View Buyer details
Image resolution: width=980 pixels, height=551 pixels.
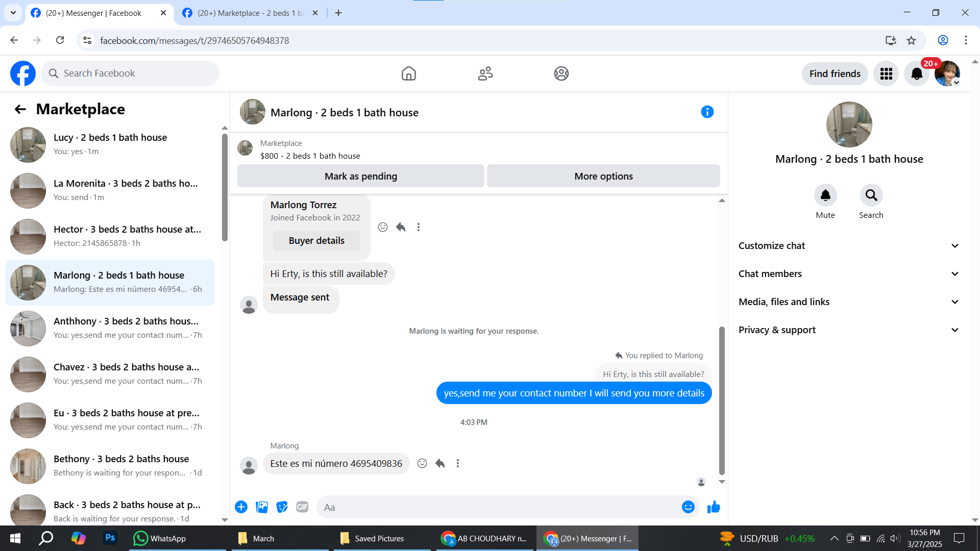pyautogui.click(x=316, y=241)
